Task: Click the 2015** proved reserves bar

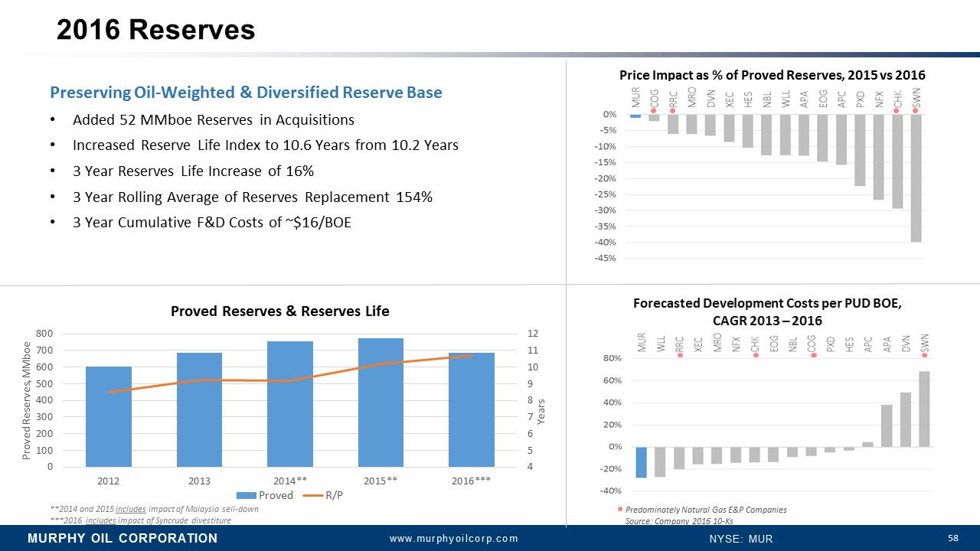Action: point(381,403)
